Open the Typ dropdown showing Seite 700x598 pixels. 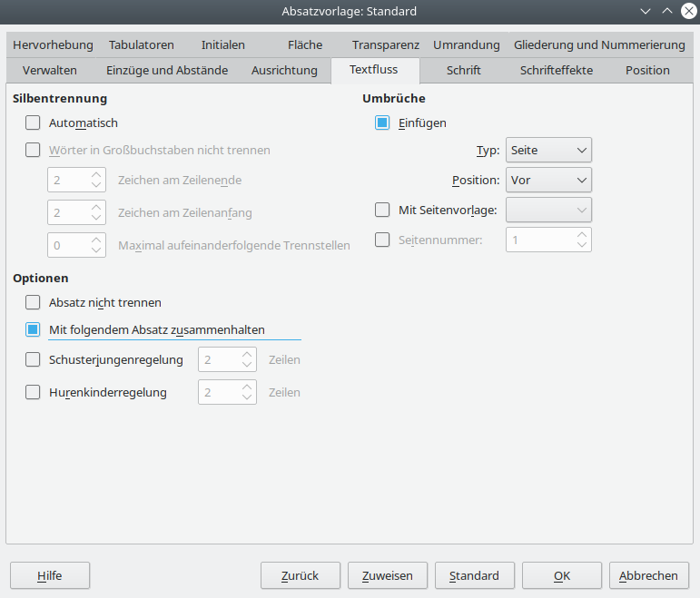click(548, 150)
